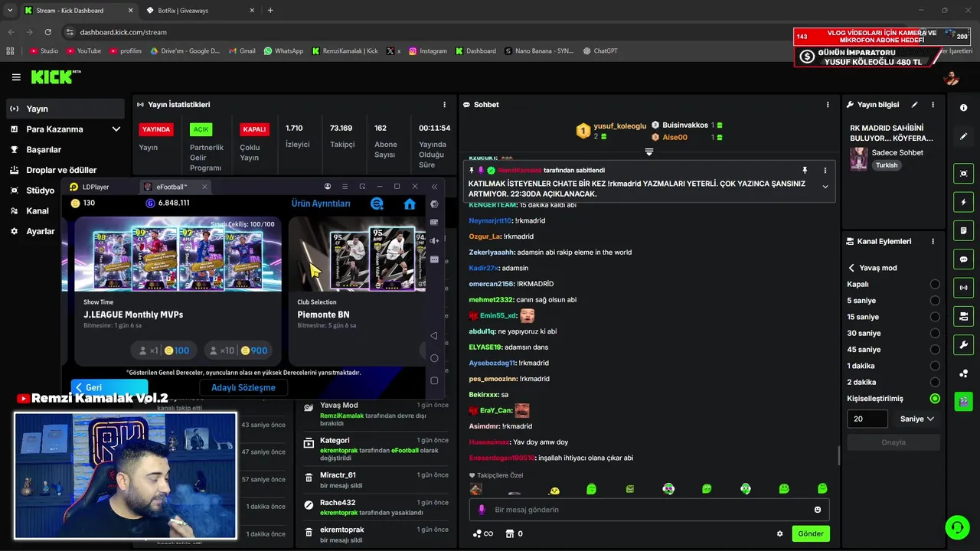Collapse the LDPlayer sidebar with double chevron
980x551 pixels.
[x=434, y=187]
